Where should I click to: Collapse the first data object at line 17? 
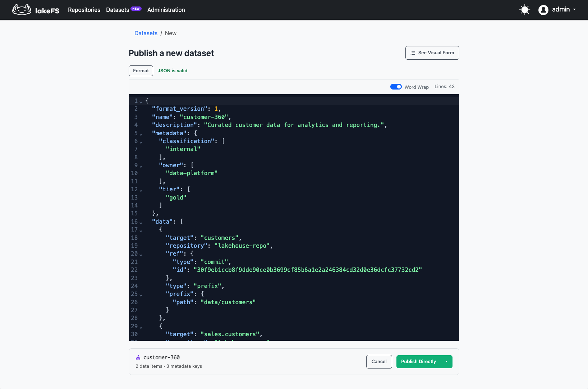[141, 230]
